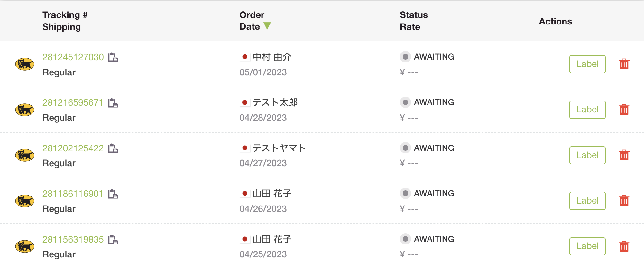The width and height of the screenshot is (644, 268).
Task: Copy tracking number 281186116901 via clipboard icon
Action: [113, 194]
